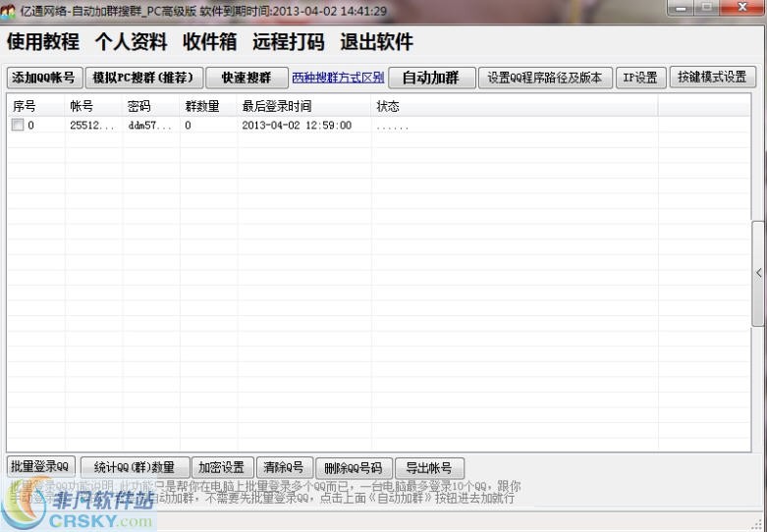
Task: Select the password cell ddm57...
Action: coord(150,126)
